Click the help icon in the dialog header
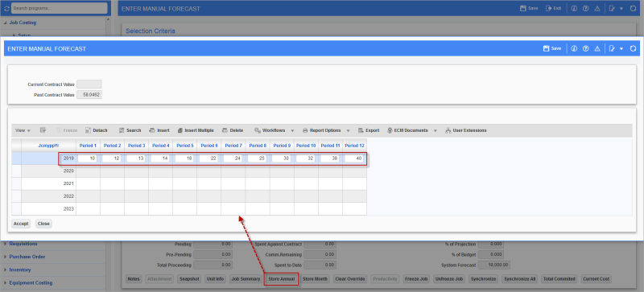This screenshot has height=292, width=644. (x=586, y=48)
